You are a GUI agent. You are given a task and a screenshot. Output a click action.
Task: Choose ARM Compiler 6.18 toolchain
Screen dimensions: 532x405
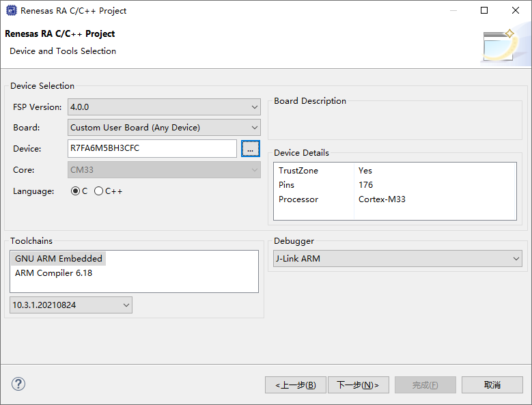click(x=53, y=273)
